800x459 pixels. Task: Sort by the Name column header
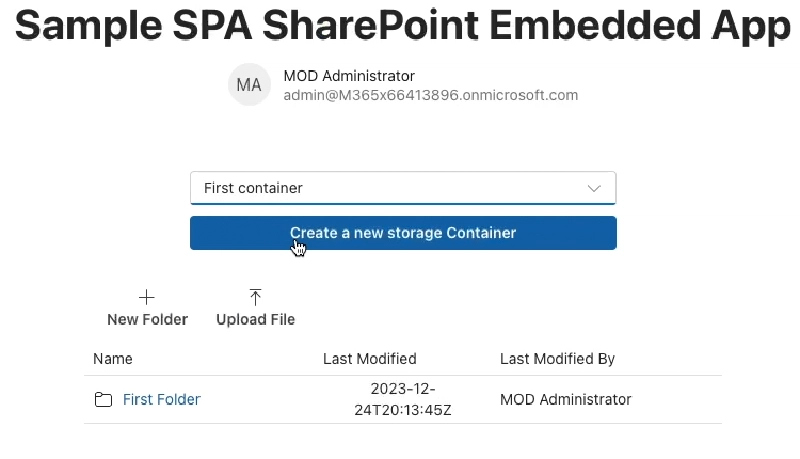113,359
